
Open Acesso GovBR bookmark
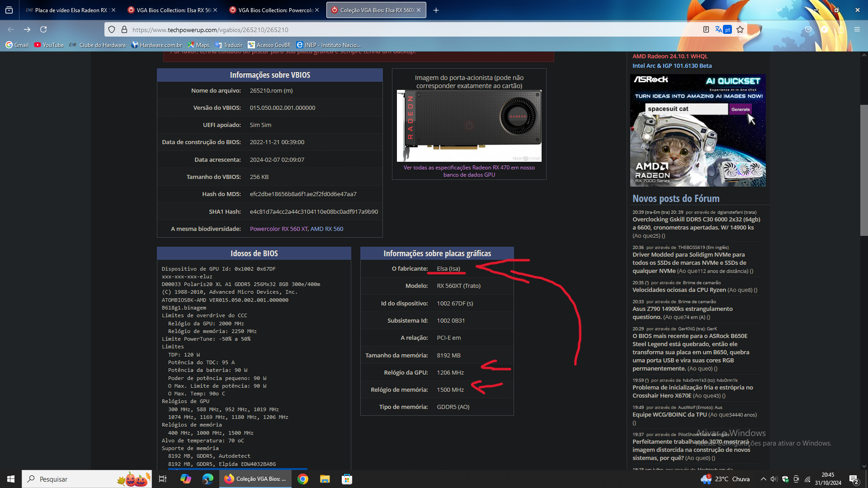pyautogui.click(x=269, y=45)
